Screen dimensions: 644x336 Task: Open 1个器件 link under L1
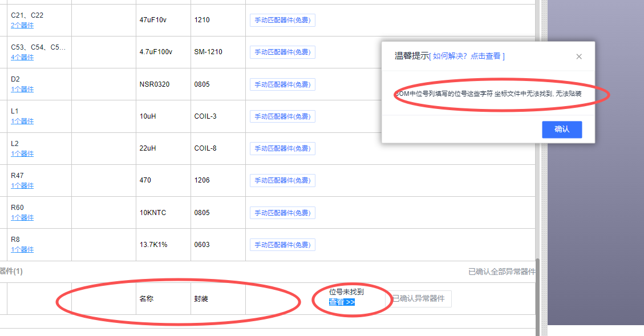click(22, 121)
